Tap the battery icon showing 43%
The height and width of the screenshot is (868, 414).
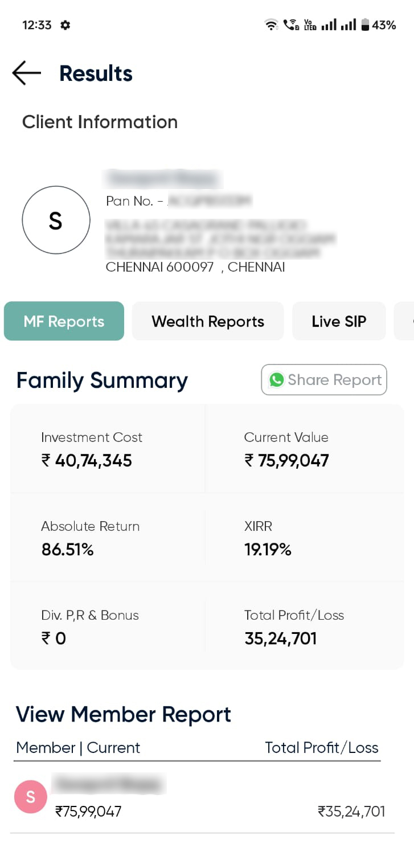[365, 25]
